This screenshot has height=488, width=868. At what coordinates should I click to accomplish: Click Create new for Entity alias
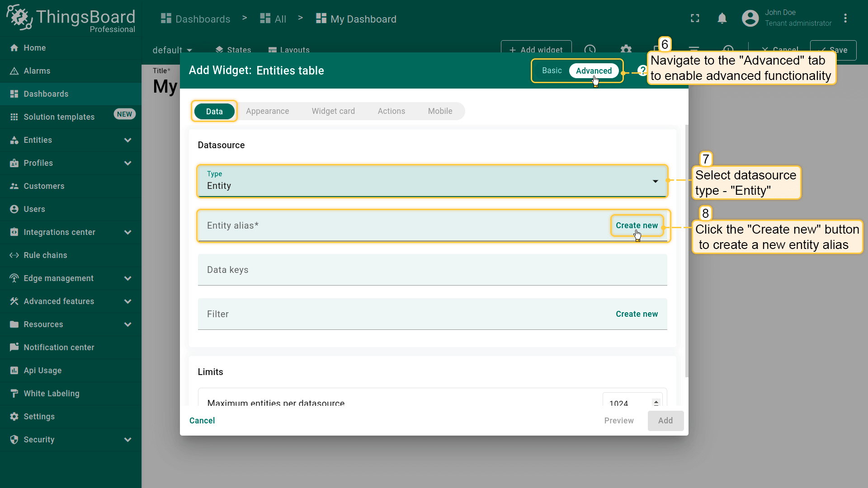click(x=636, y=225)
